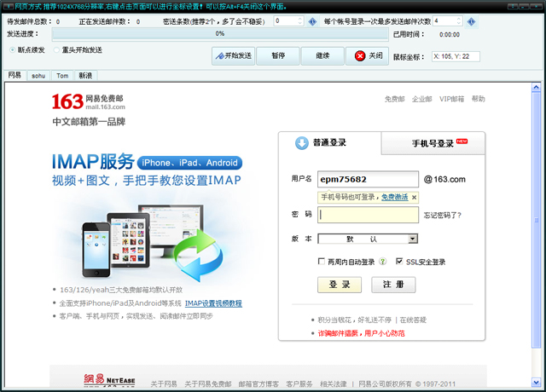The width and height of the screenshot is (546, 392).
Task: Click the 用户名 field containing epm75682
Action: pos(368,179)
